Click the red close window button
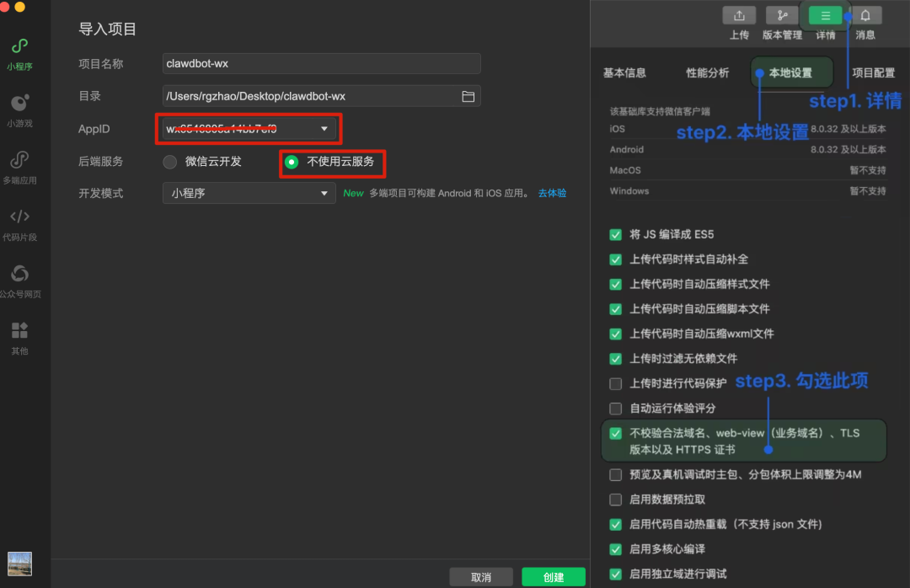 (x=4, y=7)
